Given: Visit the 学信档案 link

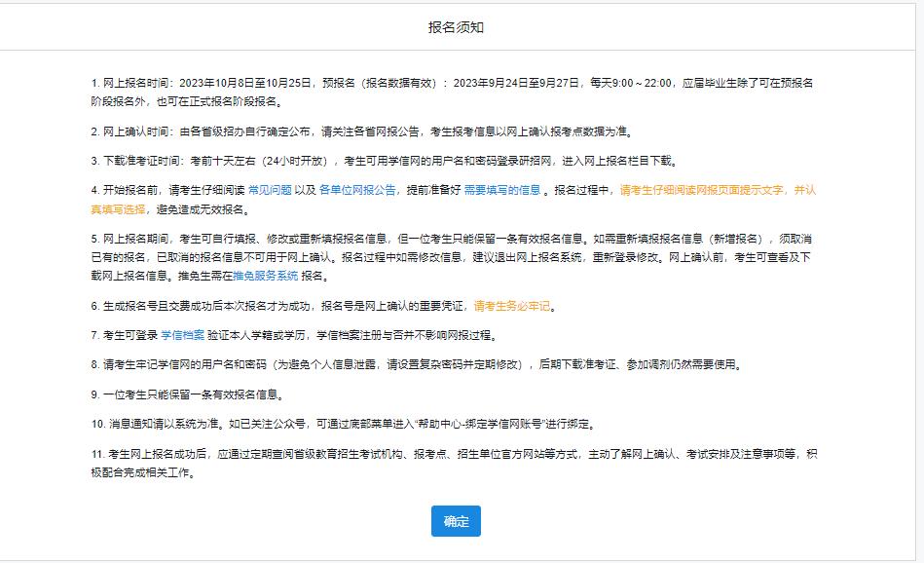Looking at the screenshot, I should pyautogui.click(x=181, y=335).
